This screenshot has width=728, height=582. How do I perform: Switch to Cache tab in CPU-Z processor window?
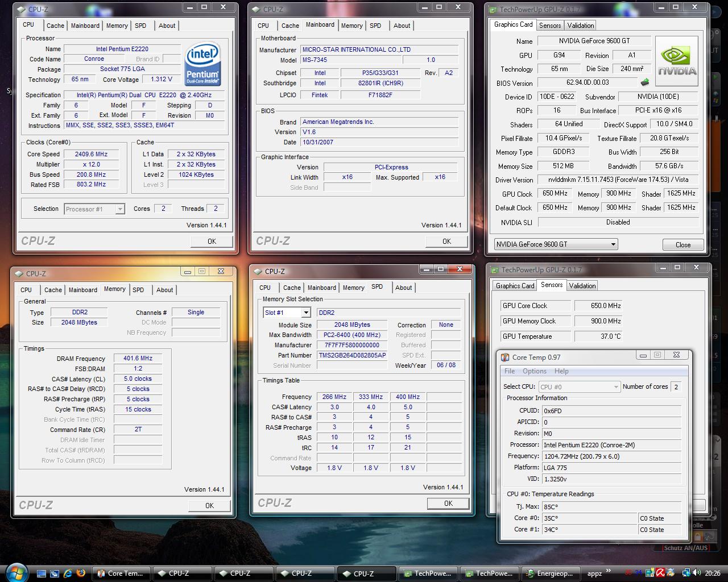coord(55,26)
